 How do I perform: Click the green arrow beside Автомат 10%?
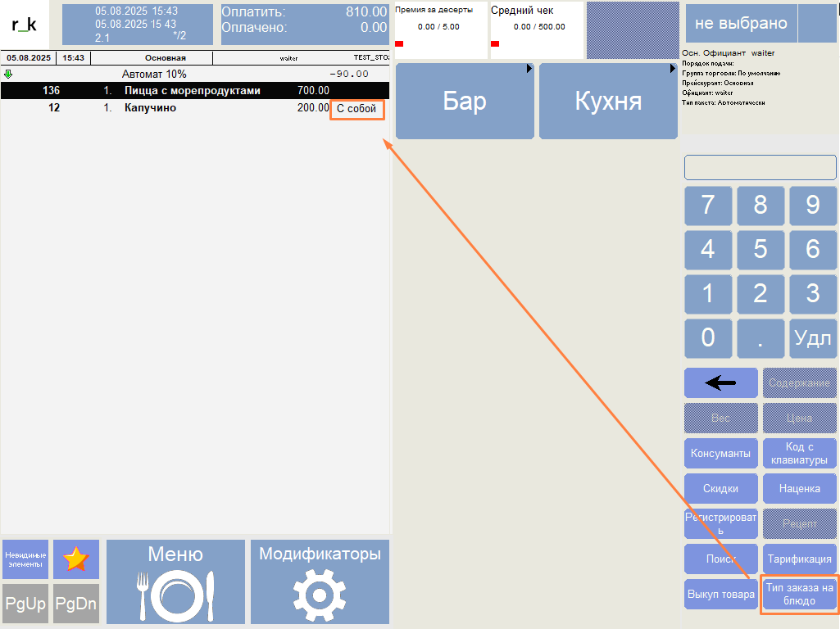tap(9, 74)
